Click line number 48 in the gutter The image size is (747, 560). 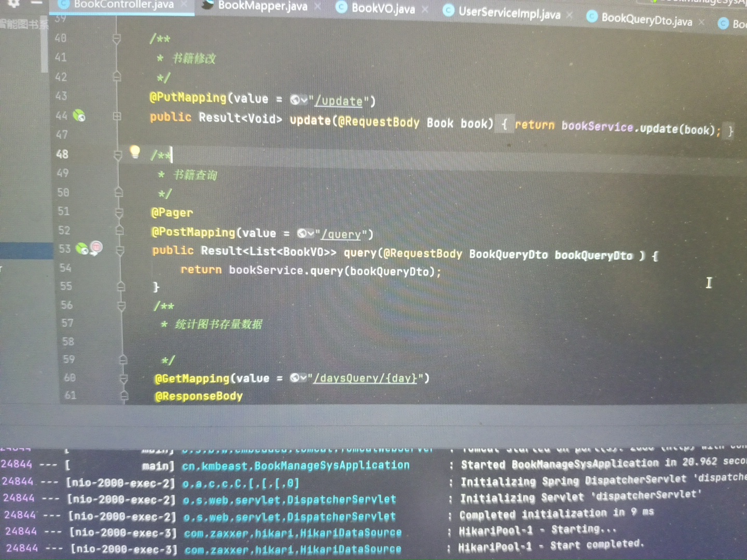click(62, 154)
